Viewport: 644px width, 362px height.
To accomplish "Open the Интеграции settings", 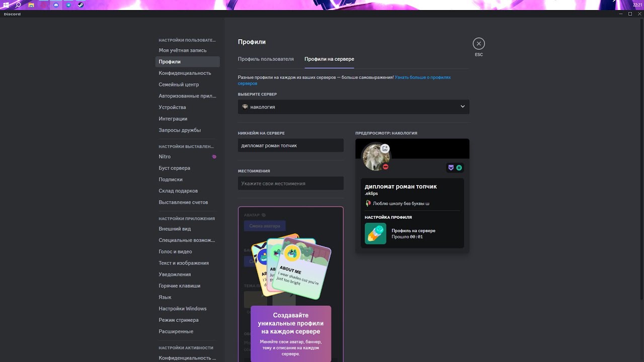I will tap(187, 119).
